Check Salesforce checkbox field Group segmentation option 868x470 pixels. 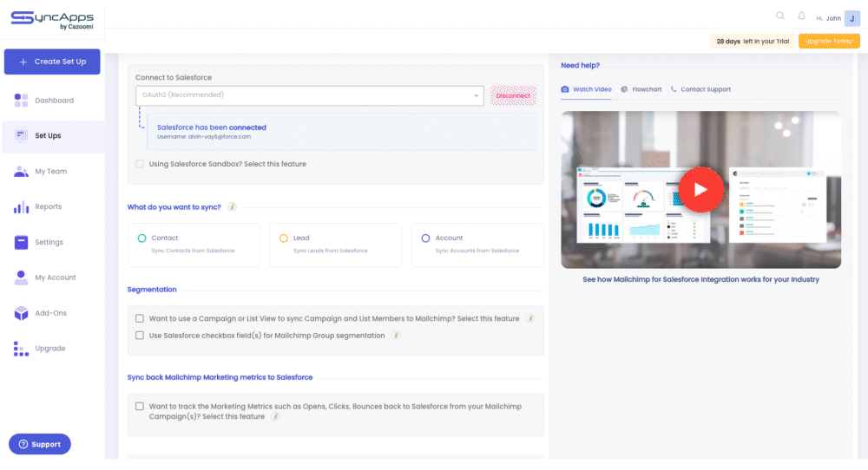coord(140,336)
